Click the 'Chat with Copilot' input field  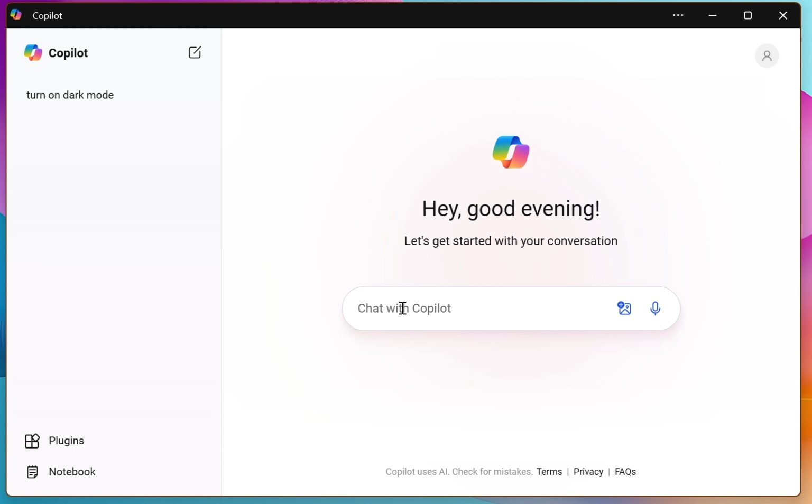coord(476,309)
